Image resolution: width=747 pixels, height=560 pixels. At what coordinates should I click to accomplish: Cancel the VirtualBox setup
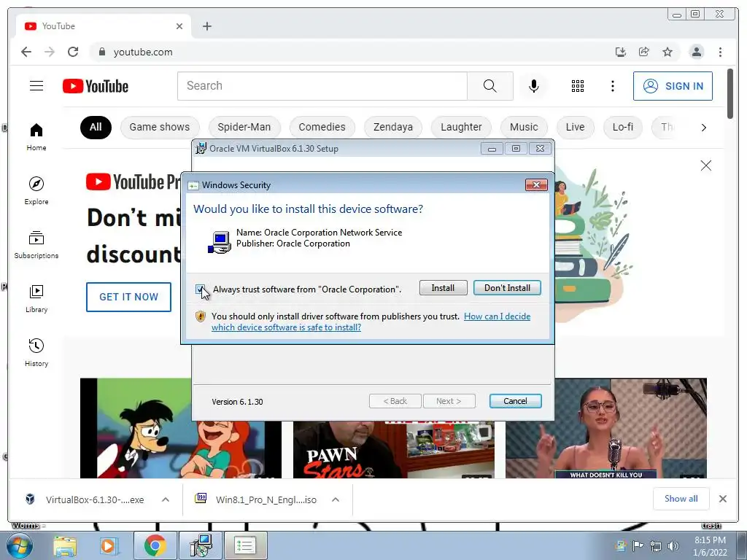coord(516,401)
